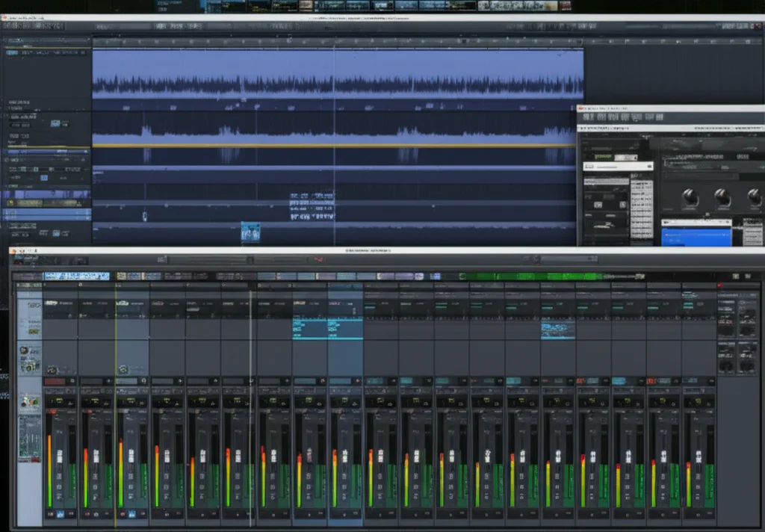Open round plugin icon in third mixer channel inserts
Image resolution: width=765 pixels, height=532 pixels.
tap(123, 369)
